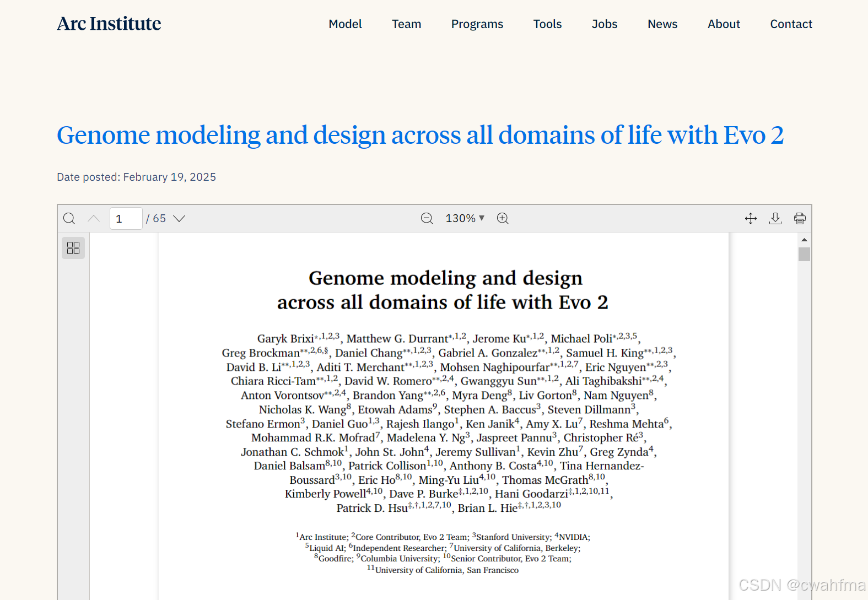Click author name Eric Nguyen

click(616, 367)
